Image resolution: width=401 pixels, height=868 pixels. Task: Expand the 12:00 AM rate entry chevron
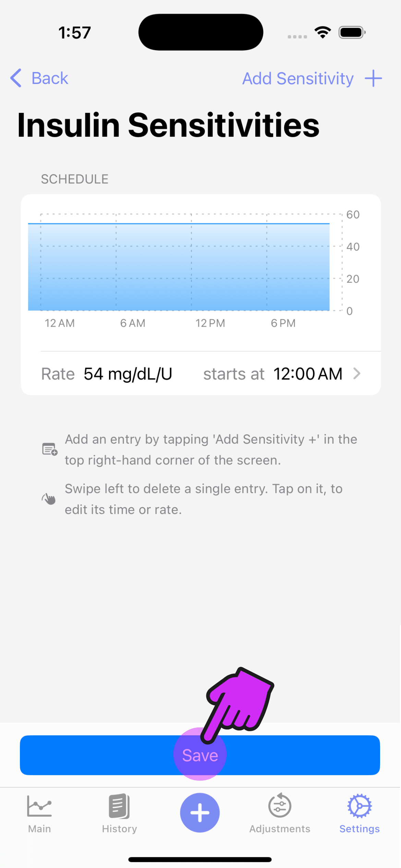point(357,374)
